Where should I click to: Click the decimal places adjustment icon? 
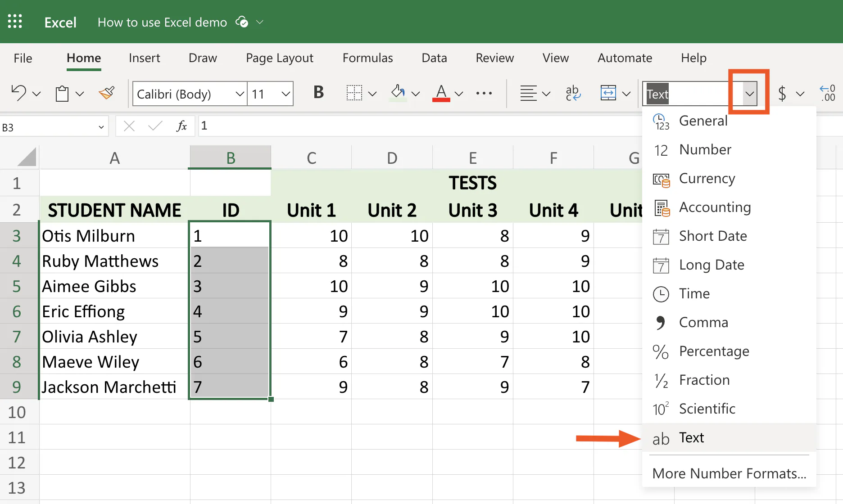pyautogui.click(x=828, y=93)
